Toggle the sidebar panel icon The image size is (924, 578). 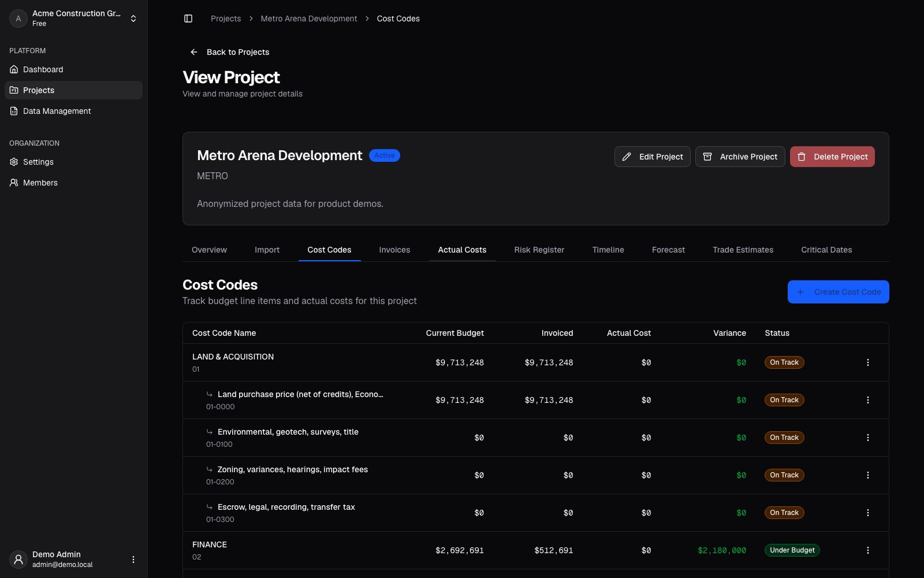188,18
